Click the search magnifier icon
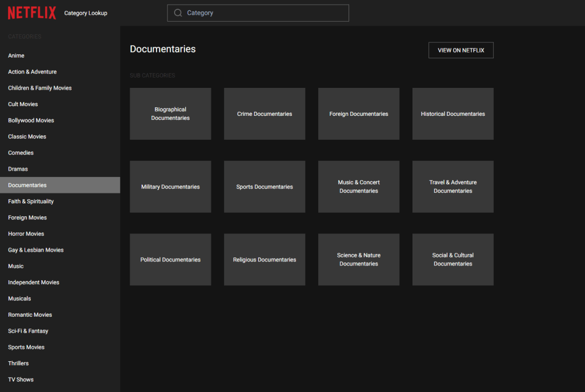Screen dimensions: 585x392 (x=178, y=13)
